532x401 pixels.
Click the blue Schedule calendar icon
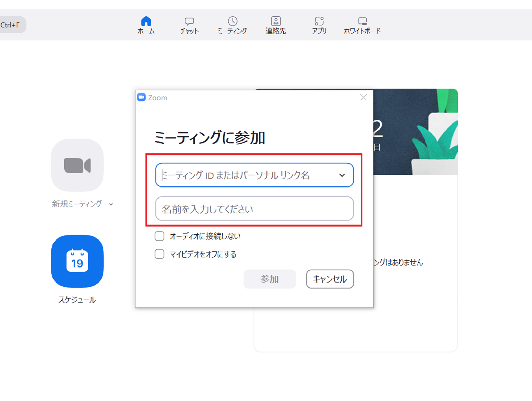tap(77, 261)
